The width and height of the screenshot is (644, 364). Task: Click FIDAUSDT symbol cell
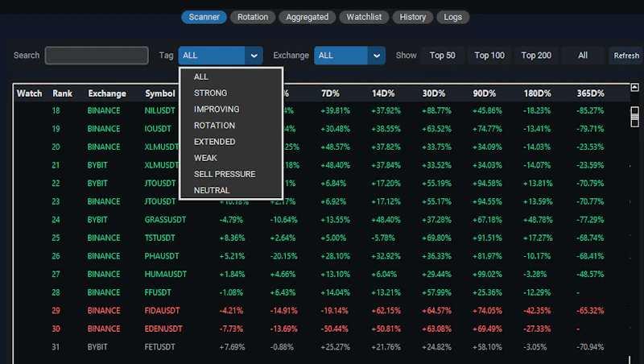[162, 311]
